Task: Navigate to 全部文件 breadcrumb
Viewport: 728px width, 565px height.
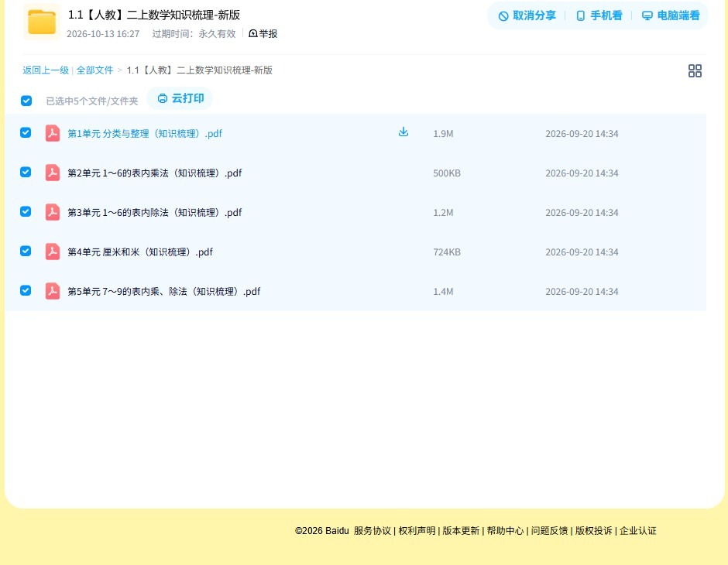Action: coord(94,70)
